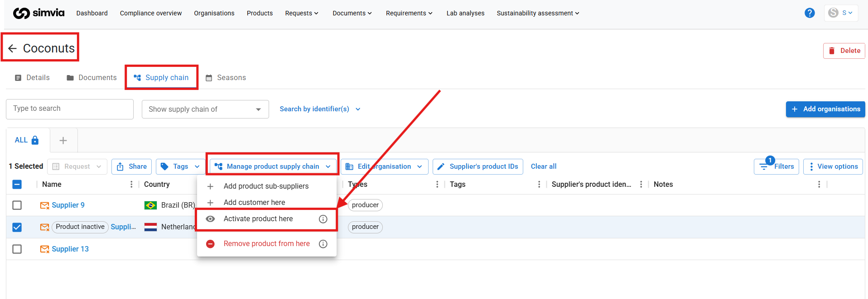
Task: Check the Supplier 9 row checkbox
Action: point(17,205)
